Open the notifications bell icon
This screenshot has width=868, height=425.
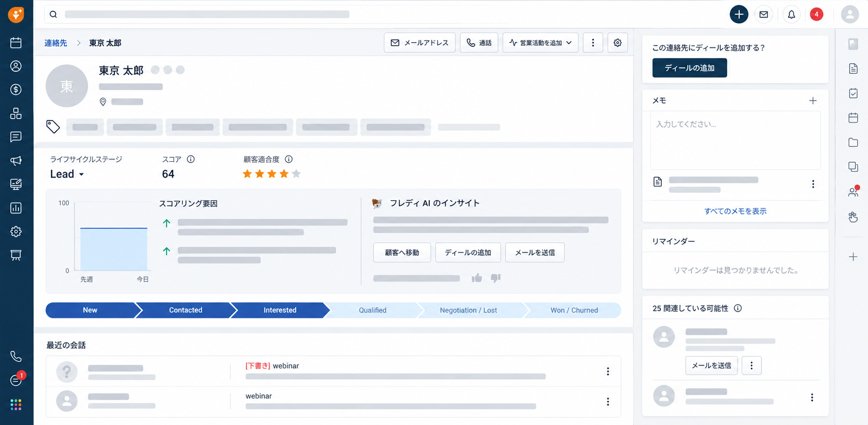792,15
